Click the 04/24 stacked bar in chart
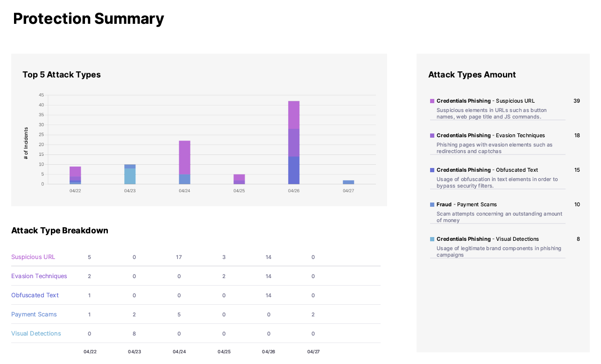The width and height of the screenshot is (601, 364). [x=184, y=162]
